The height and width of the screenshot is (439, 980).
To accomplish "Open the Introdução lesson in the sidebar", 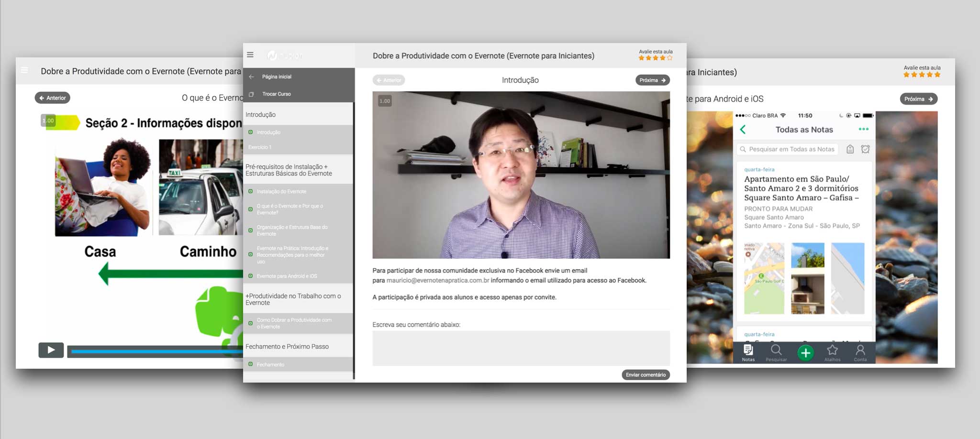I will click(x=268, y=132).
